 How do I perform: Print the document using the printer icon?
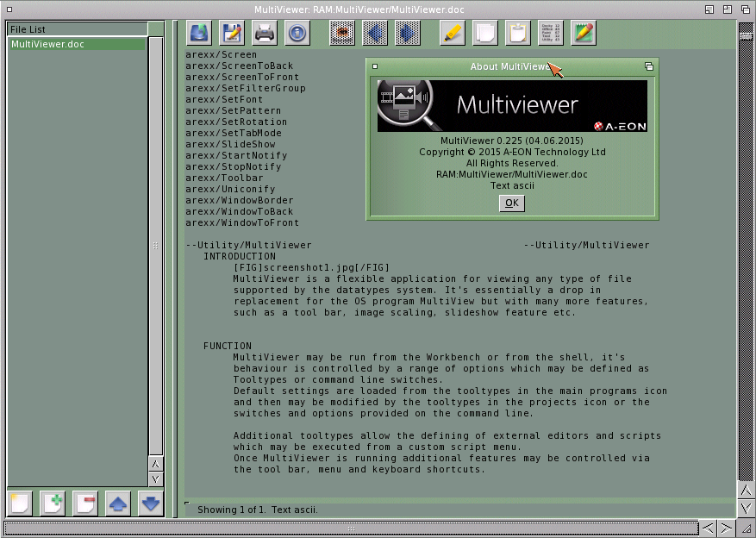[x=265, y=33]
